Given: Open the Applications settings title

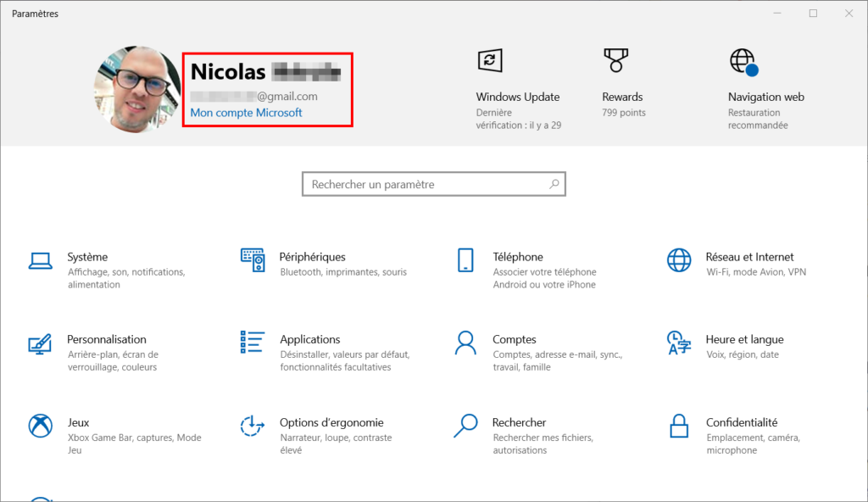Looking at the screenshot, I should 310,339.
